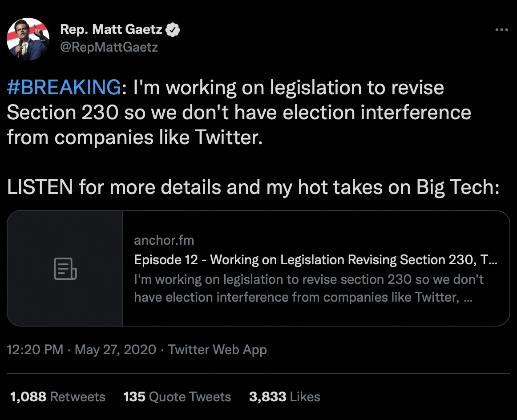Open the Twitter Web App source link
This screenshot has height=420, width=517.
click(x=217, y=350)
